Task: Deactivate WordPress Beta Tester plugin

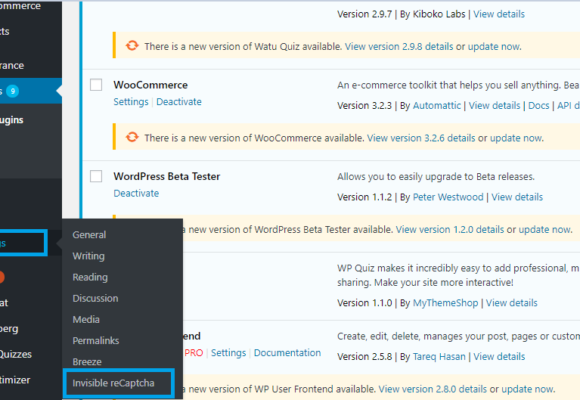Action: pos(136,193)
